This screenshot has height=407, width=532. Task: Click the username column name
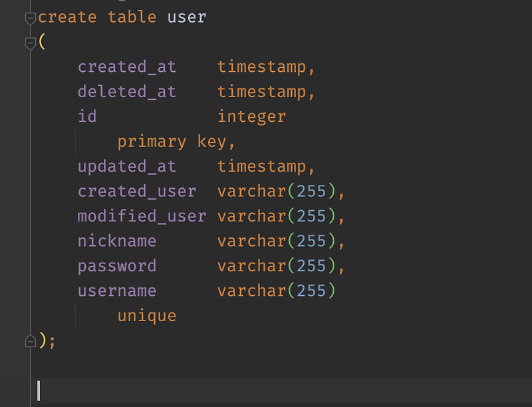click(117, 291)
